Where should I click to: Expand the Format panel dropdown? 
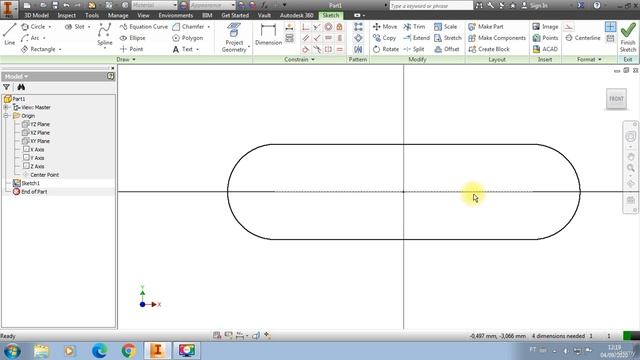point(589,60)
